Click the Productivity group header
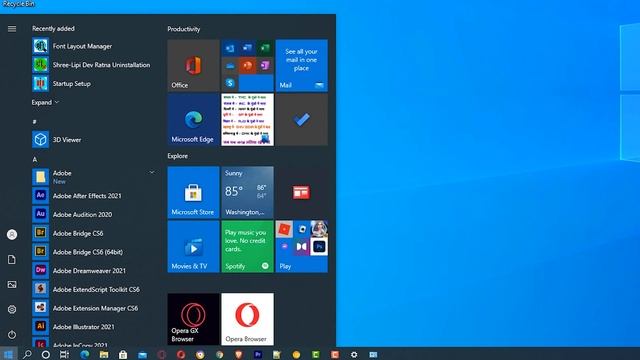 (x=184, y=29)
